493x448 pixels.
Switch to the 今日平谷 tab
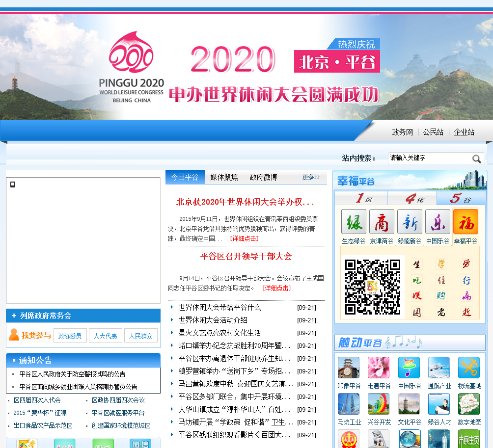185,177
